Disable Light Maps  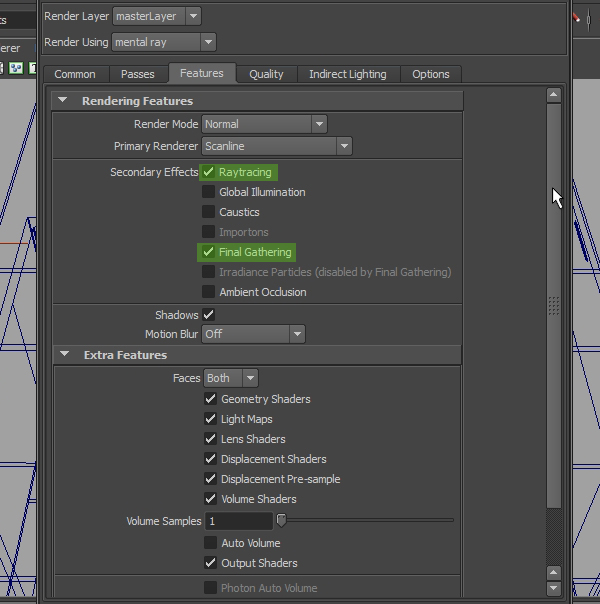[x=210, y=419]
